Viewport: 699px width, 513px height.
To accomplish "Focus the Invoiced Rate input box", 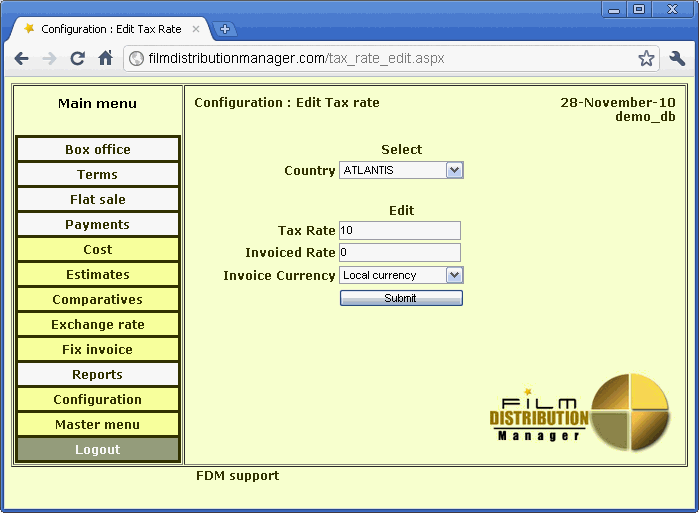I will click(x=400, y=253).
